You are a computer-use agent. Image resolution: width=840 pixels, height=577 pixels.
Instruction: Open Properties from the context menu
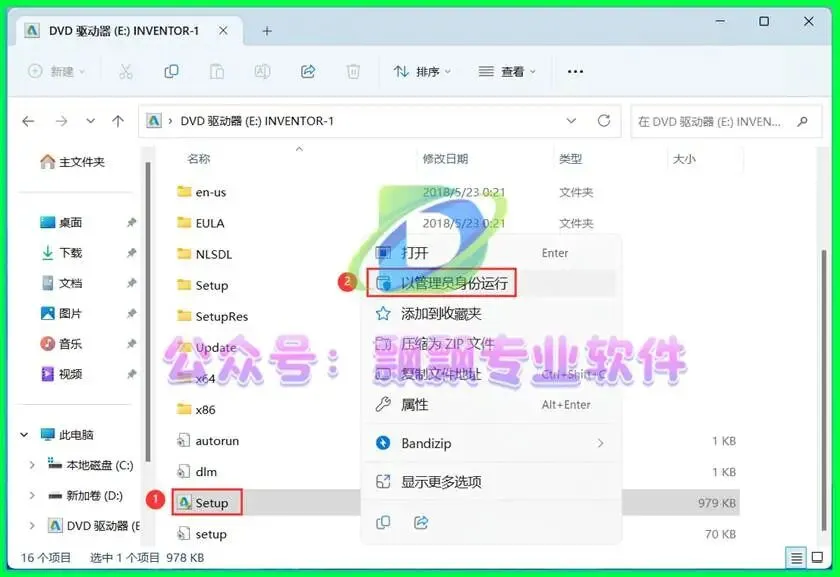click(491, 404)
